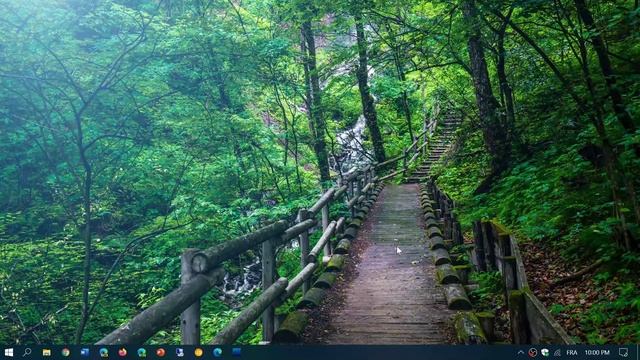This screenshot has width=640, height=360.
Task: Open the notification action center
Action: [623, 353]
